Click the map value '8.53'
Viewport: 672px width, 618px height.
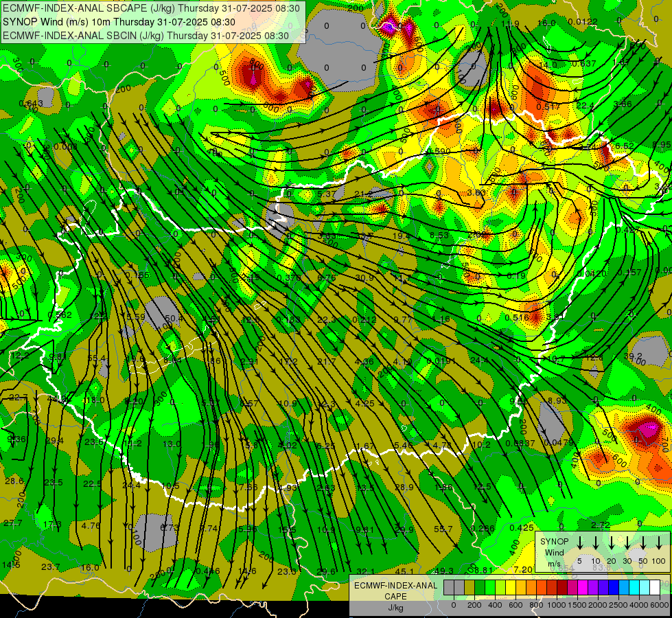point(439,235)
